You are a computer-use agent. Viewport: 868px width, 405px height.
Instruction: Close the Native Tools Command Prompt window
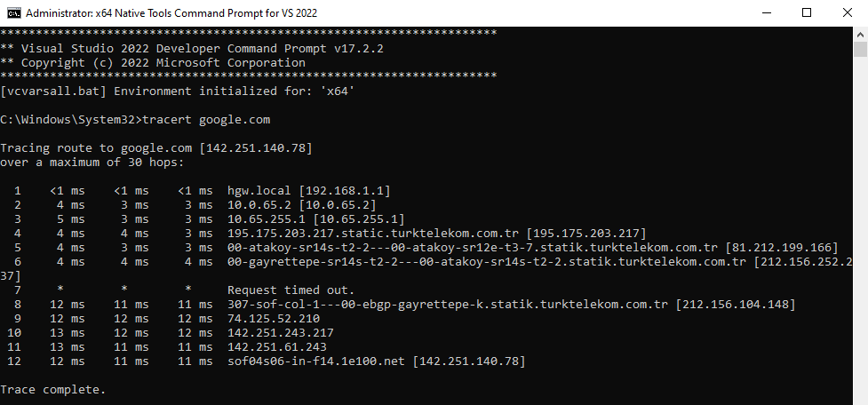847,12
